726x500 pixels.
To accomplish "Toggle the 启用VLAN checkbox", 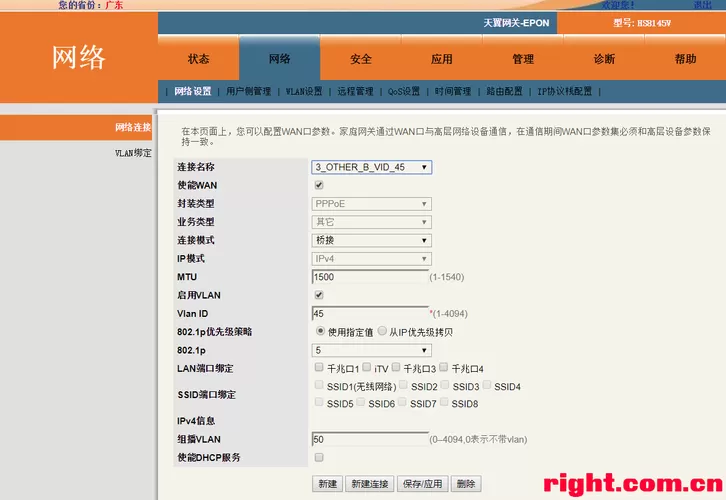I will (319, 295).
